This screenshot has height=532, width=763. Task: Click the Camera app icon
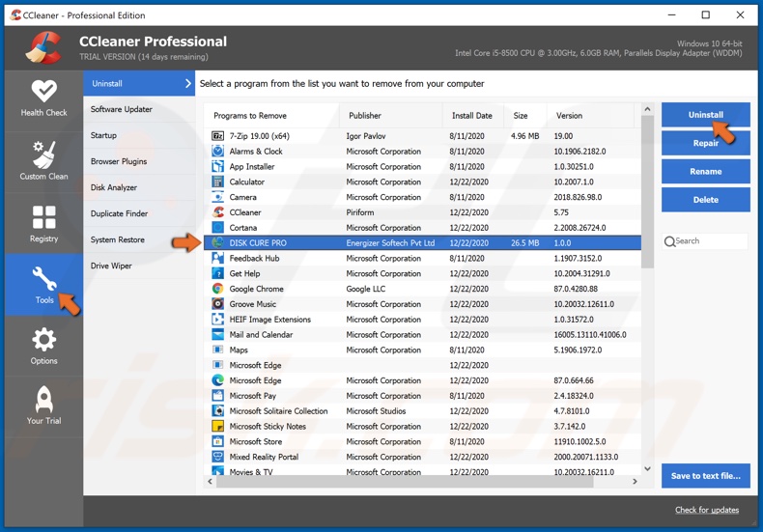(217, 197)
